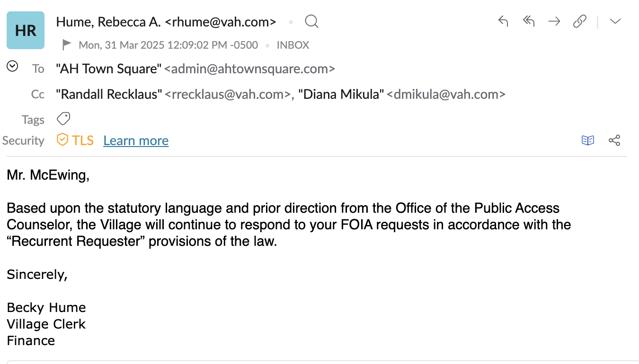Screen dimensions: 639x364
Task: Click sender address rhume@vah.com
Action: tap(224, 22)
